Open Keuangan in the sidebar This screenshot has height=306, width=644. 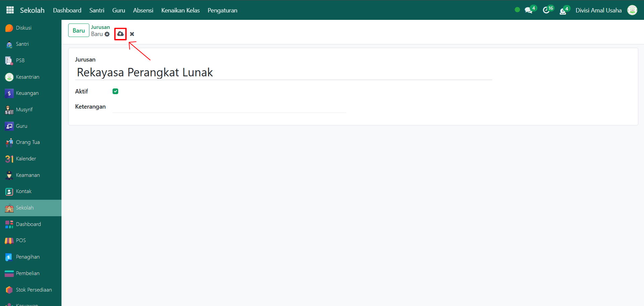point(27,93)
